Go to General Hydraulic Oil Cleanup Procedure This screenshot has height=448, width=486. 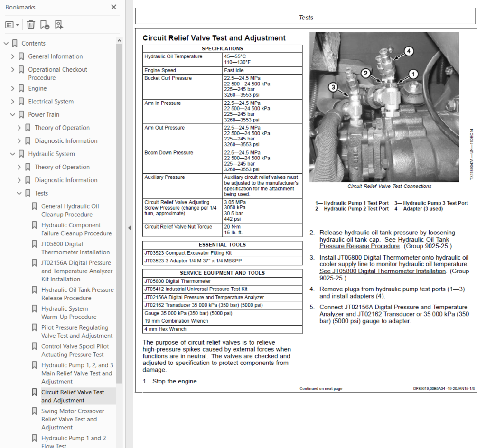(70, 210)
